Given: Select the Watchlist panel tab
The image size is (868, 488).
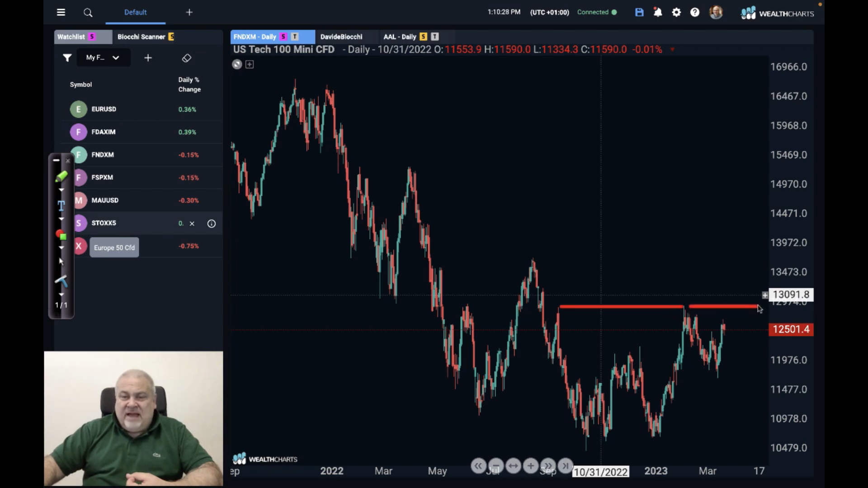Looking at the screenshot, I should tap(83, 37).
